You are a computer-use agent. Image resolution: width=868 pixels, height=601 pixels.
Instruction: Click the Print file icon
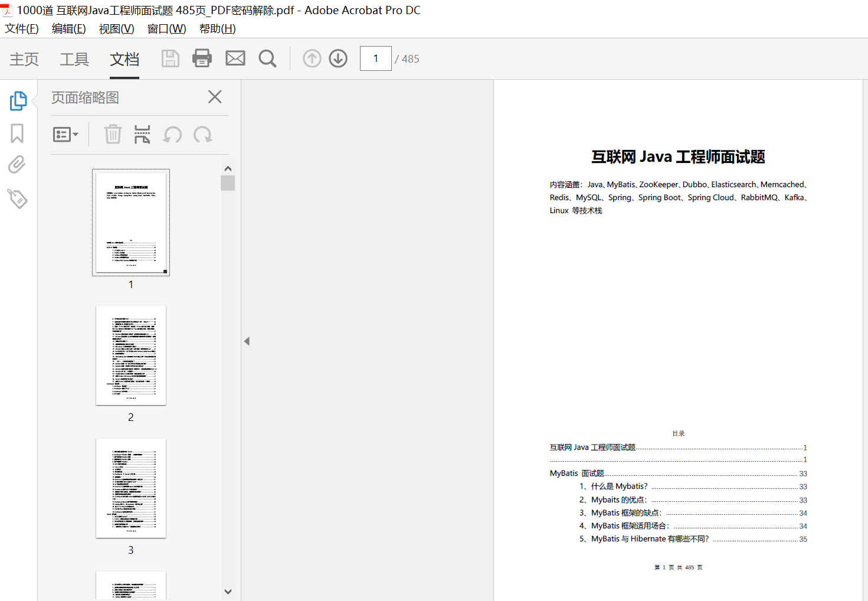click(x=202, y=58)
